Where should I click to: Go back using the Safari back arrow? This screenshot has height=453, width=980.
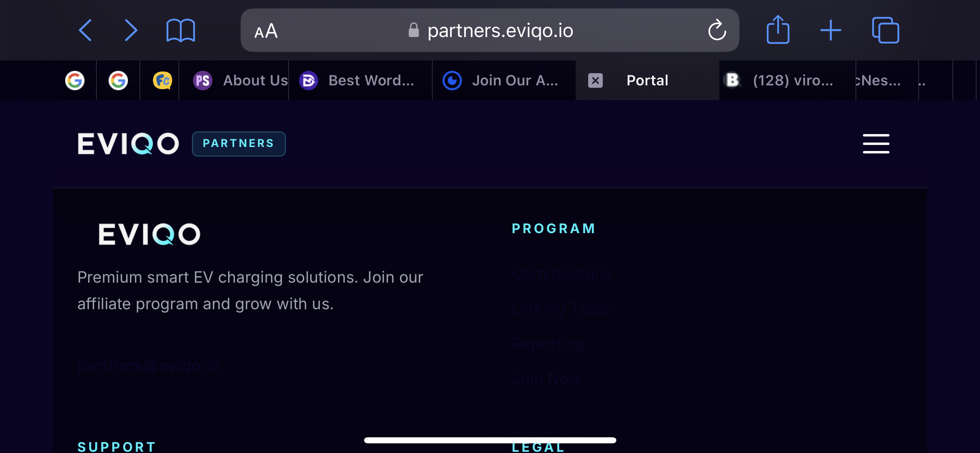(x=85, y=30)
